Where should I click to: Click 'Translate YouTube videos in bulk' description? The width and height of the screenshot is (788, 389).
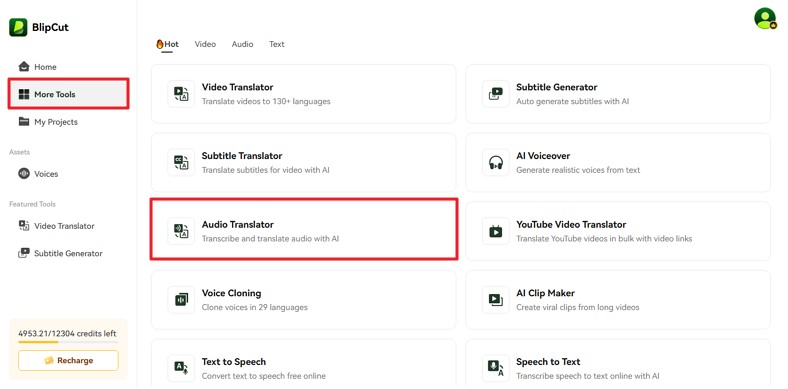604,239
